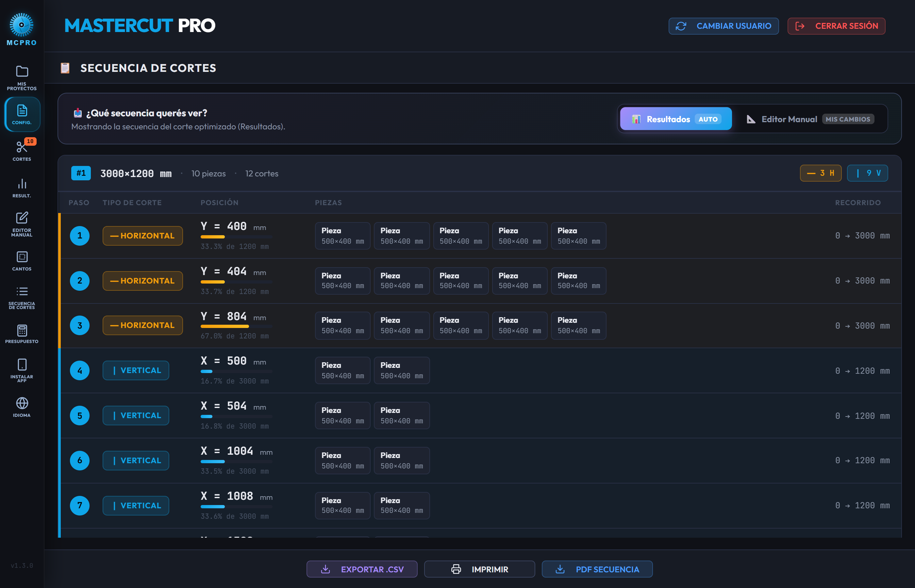This screenshot has width=915, height=588.
Task: Open the Editor Manual sidebar icon
Action: point(22,218)
